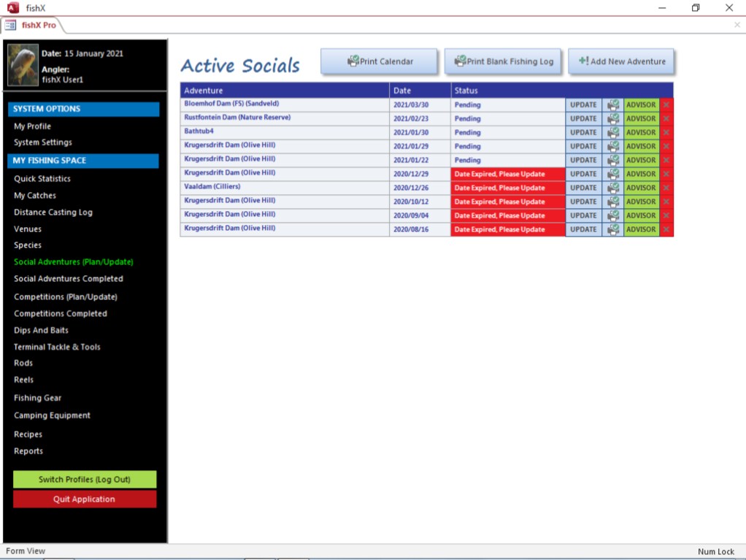Remove the Rustfontein Dam adventure using red X
This screenshot has height=560, width=746.
click(x=666, y=118)
